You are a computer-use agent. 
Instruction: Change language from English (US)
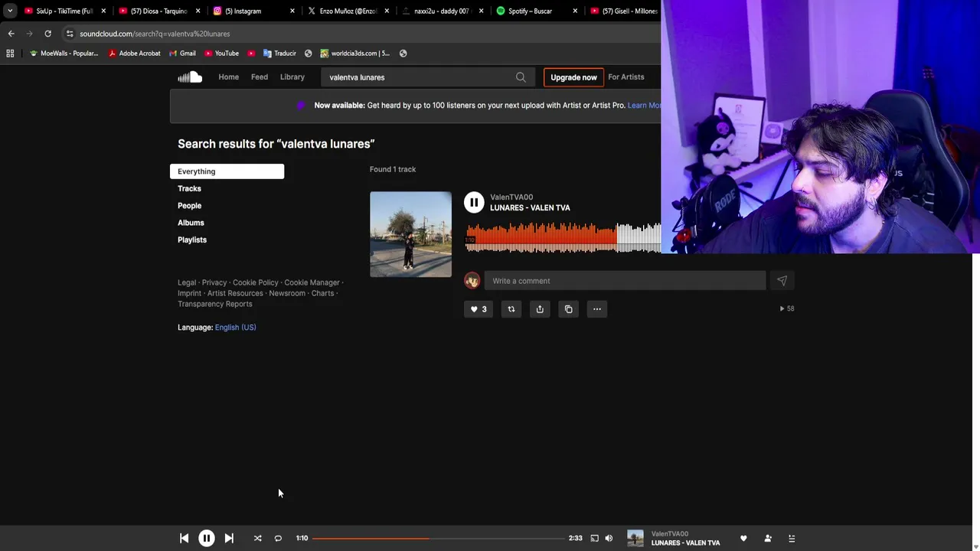click(236, 328)
